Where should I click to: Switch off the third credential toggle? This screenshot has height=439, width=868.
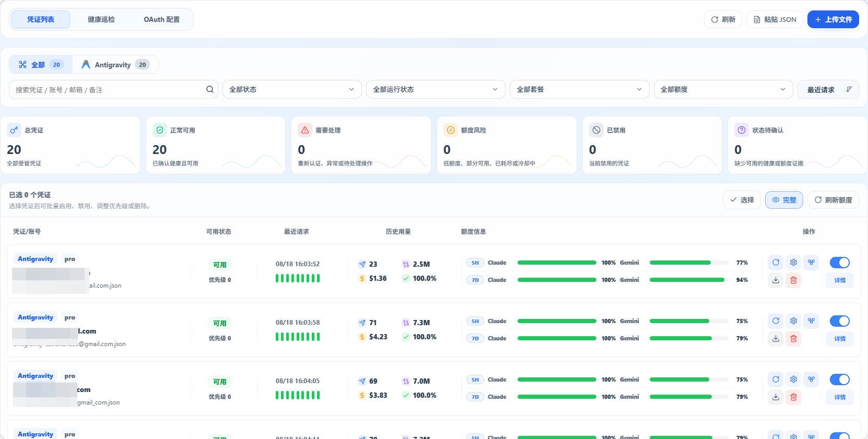[840, 379]
